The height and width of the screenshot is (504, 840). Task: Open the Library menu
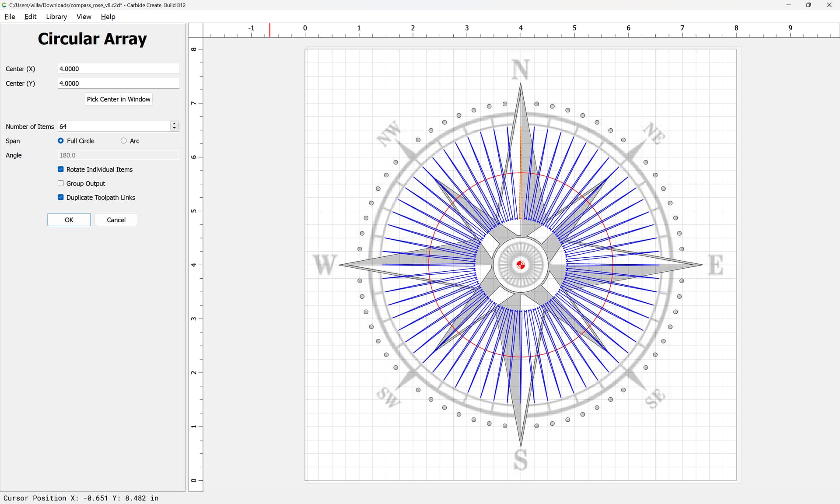click(56, 17)
